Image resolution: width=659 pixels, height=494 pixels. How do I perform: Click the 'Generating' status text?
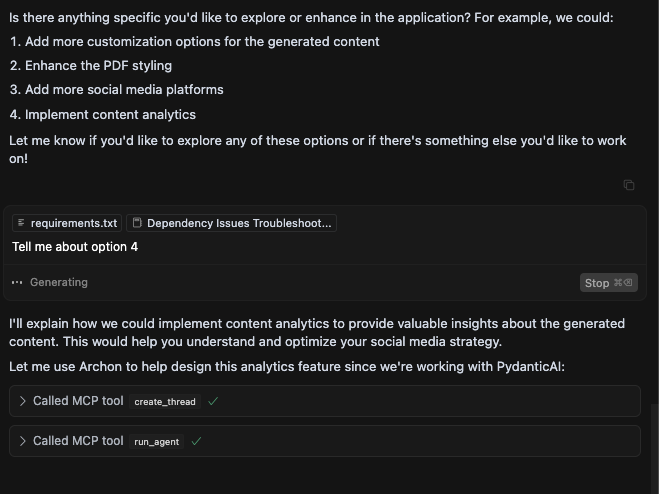(x=59, y=282)
